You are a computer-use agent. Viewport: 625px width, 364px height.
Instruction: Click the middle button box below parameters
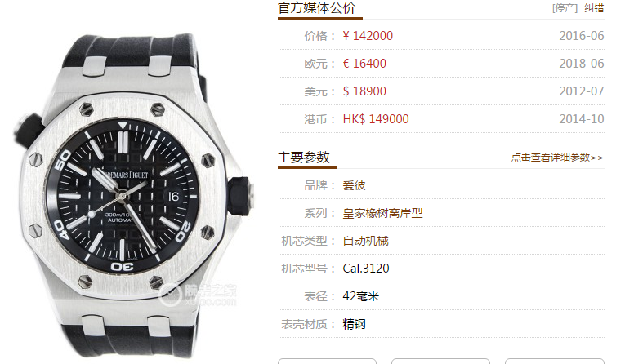point(440,362)
